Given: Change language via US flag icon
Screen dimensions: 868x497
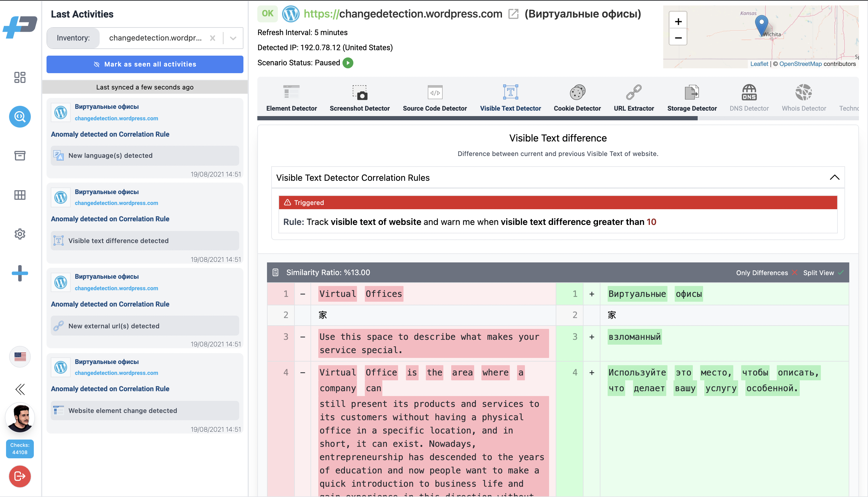Looking at the screenshot, I should pyautogui.click(x=20, y=357).
